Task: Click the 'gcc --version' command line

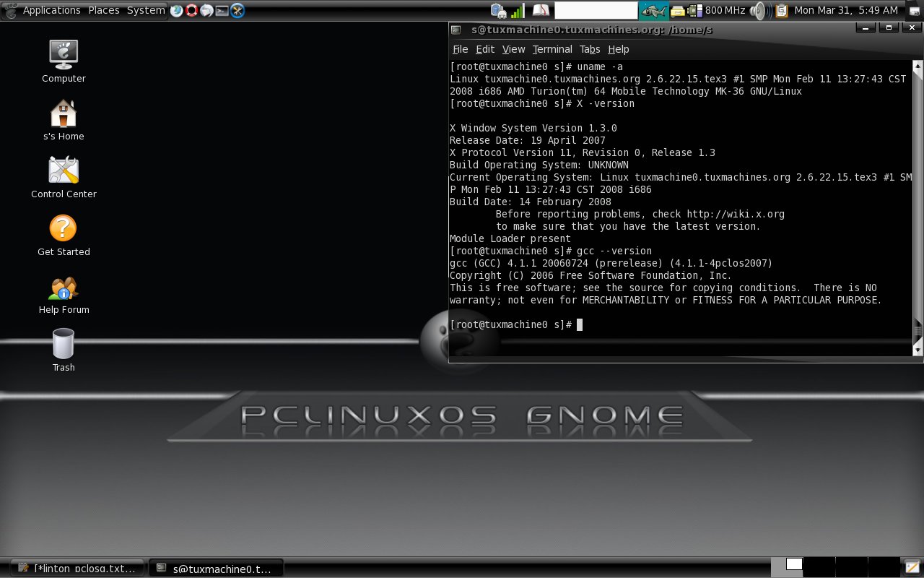Action: click(x=551, y=251)
